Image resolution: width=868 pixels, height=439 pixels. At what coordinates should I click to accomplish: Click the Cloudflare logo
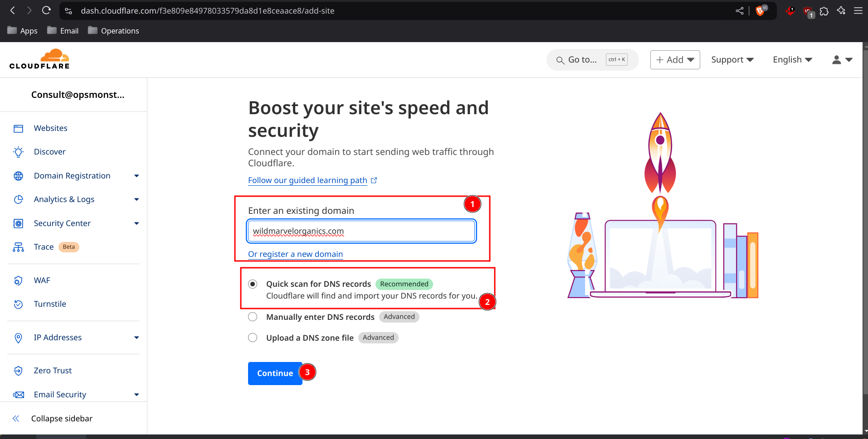tap(39, 59)
